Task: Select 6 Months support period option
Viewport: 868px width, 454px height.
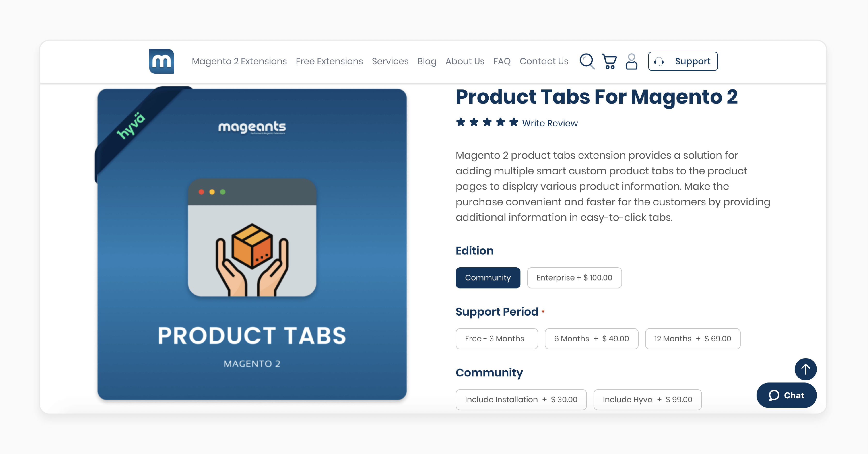Action: tap(591, 338)
